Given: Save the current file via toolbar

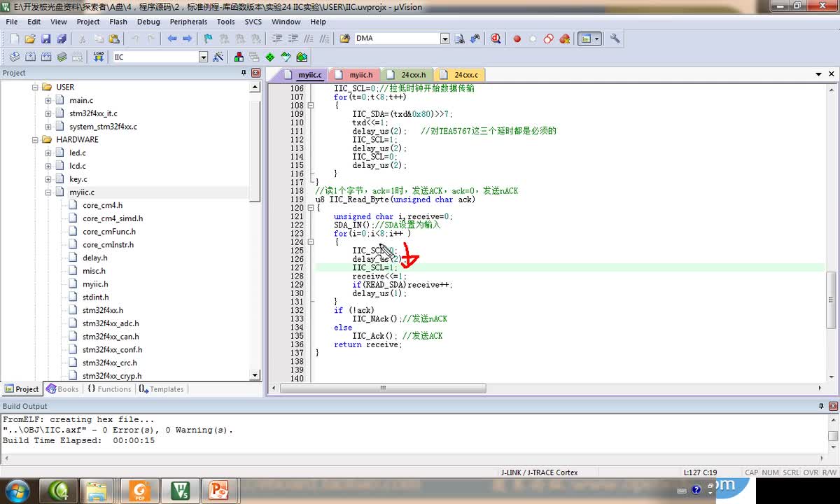Looking at the screenshot, I should coord(45,38).
